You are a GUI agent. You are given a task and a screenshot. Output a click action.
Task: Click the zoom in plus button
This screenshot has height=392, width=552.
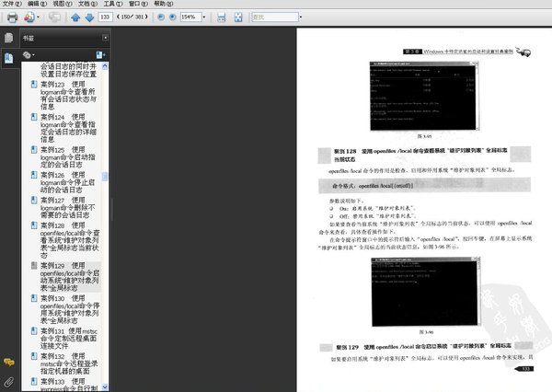(x=173, y=17)
